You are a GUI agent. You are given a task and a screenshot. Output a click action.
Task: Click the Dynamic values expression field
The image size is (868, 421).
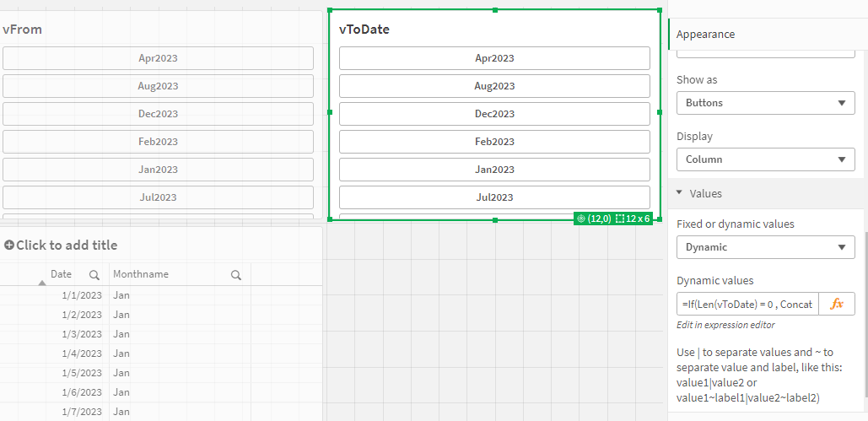click(746, 304)
